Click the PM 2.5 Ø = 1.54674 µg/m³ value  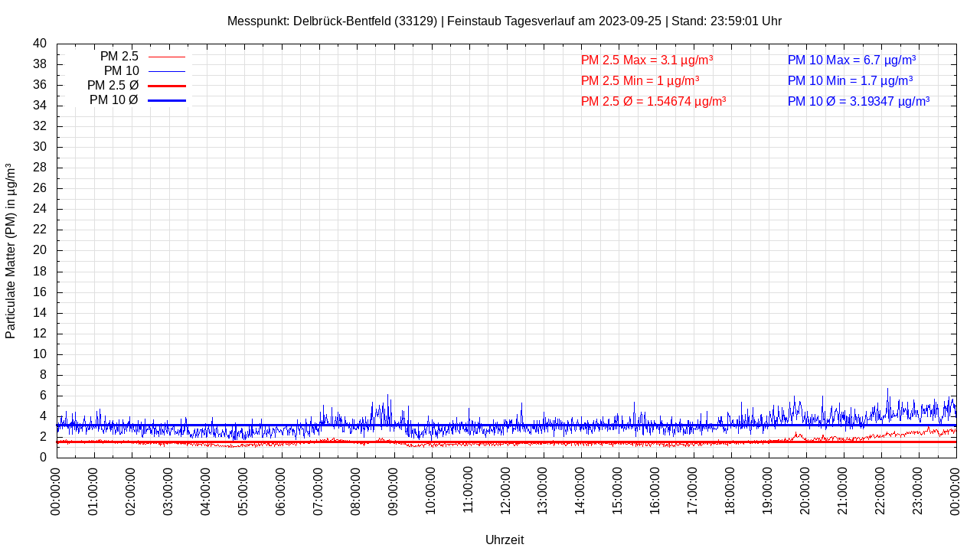(653, 101)
